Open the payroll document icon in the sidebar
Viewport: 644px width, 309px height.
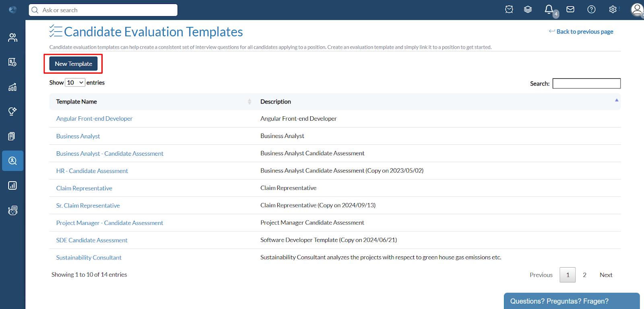(12, 62)
